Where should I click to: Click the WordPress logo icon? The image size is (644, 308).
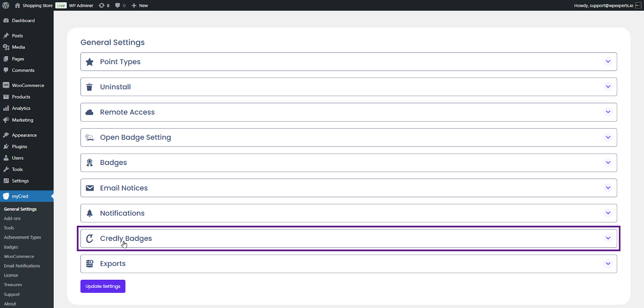pos(6,6)
